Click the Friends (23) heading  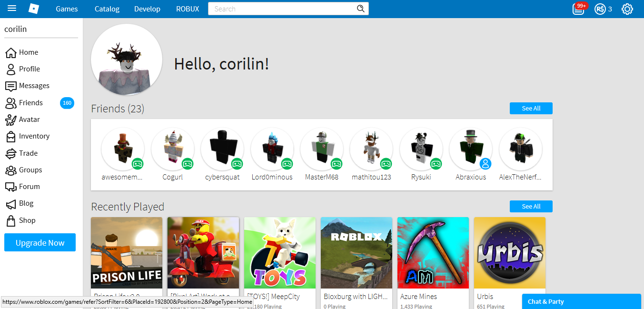tap(118, 109)
